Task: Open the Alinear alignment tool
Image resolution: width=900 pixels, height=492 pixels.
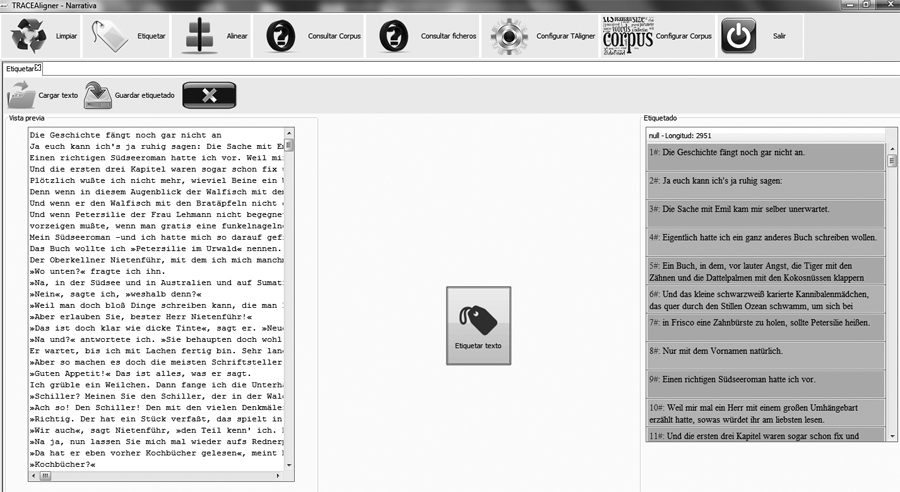Action: click(x=199, y=36)
